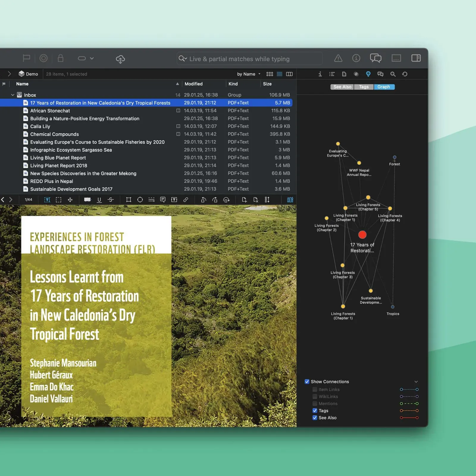Switch to the Tags tab
Image resolution: width=476 pixels, height=476 pixels.
(x=364, y=87)
